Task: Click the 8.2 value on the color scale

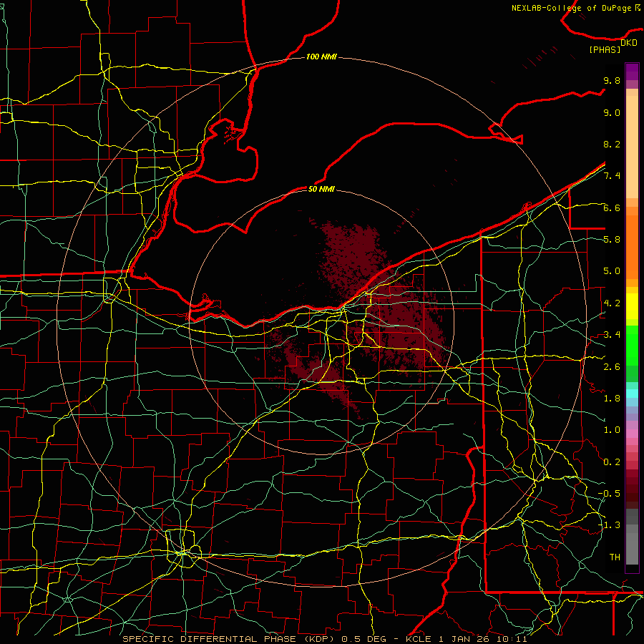Action: tap(612, 145)
